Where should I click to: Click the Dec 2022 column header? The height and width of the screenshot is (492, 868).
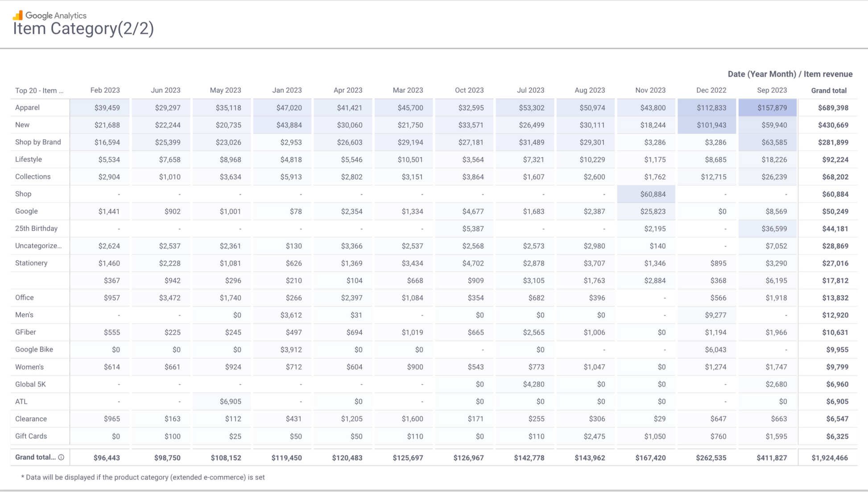click(711, 90)
